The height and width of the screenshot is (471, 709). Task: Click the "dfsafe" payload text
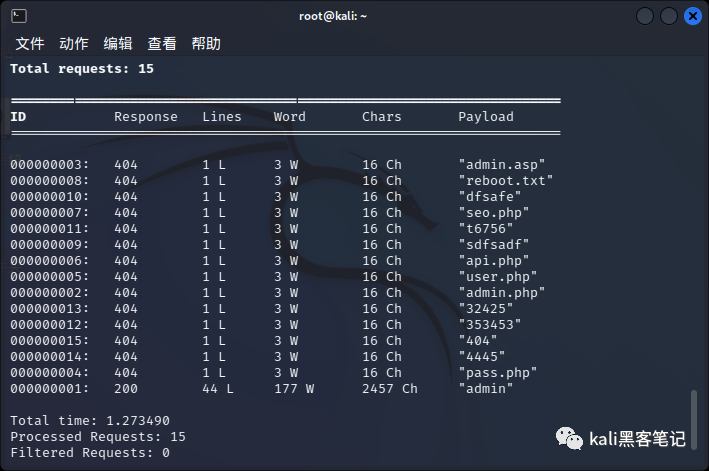click(490, 197)
